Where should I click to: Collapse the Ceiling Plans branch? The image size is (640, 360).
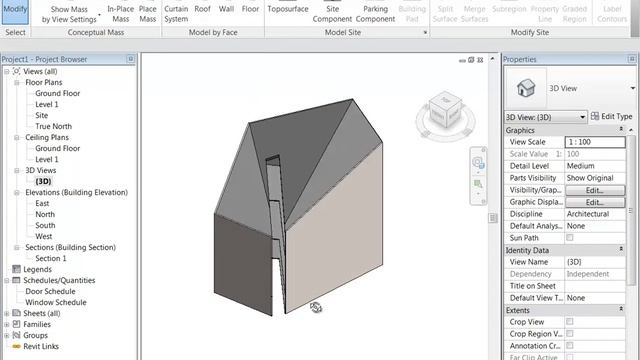(x=17, y=138)
